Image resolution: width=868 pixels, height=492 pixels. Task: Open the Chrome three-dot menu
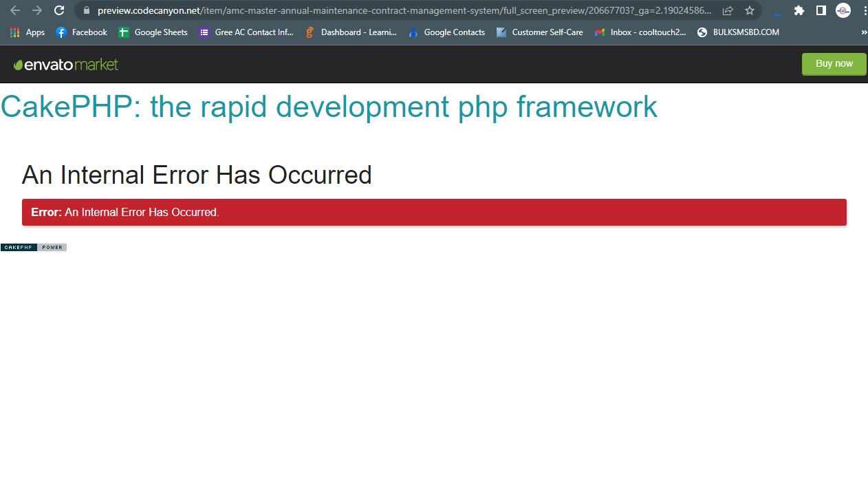coord(865,10)
